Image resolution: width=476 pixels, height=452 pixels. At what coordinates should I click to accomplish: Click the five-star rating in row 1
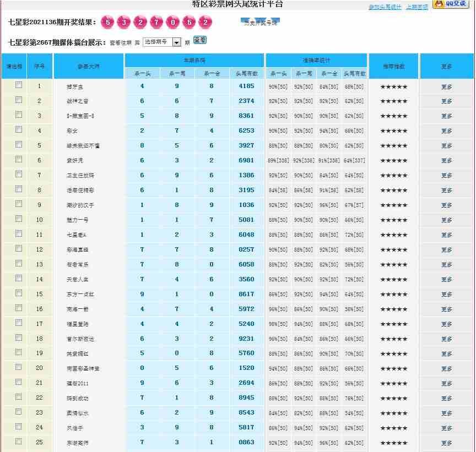pyautogui.click(x=394, y=86)
